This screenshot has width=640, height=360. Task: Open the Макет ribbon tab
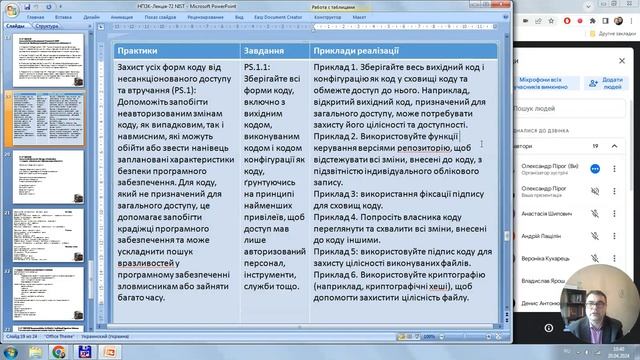[x=359, y=17]
